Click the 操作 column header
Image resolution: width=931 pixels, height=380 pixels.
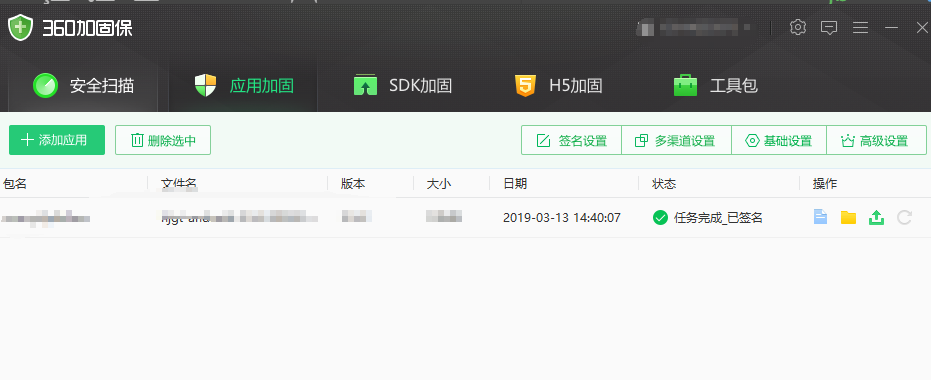pyautogui.click(x=825, y=183)
